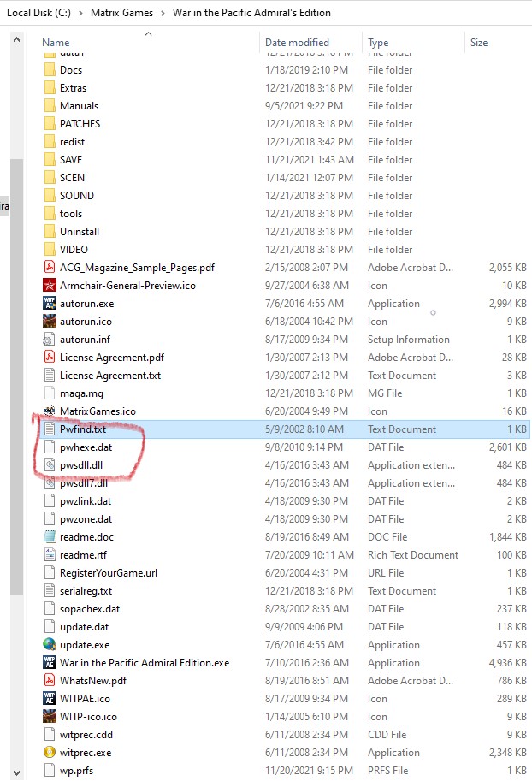The image size is (532, 781).
Task: Click the navigation pane scrollbar thumb
Action: pos(16,377)
